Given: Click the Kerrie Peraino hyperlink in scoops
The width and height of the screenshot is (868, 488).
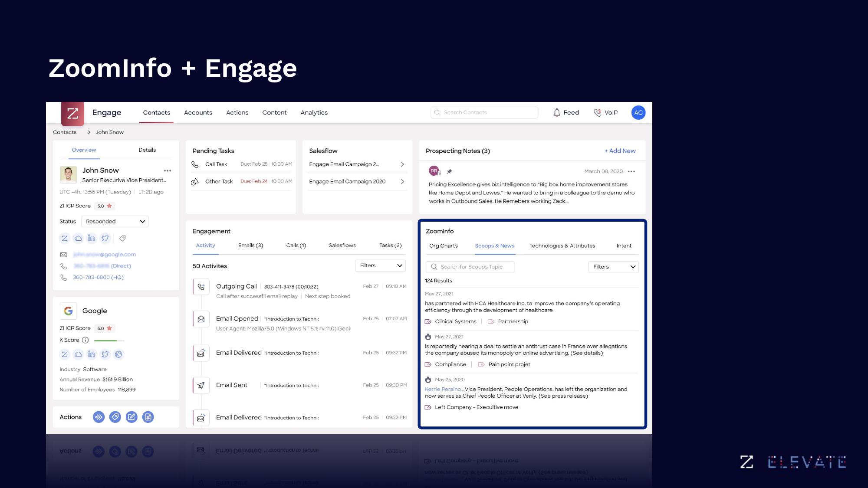Looking at the screenshot, I should 443,389.
